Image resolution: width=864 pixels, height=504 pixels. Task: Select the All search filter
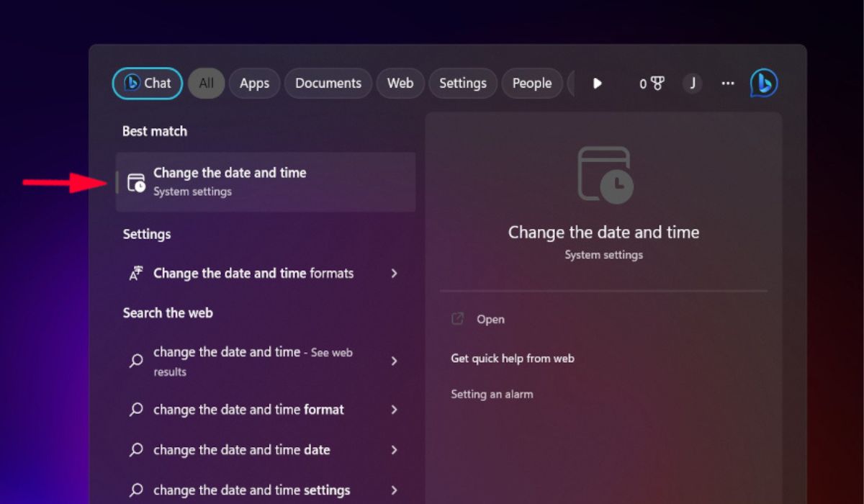coord(206,83)
